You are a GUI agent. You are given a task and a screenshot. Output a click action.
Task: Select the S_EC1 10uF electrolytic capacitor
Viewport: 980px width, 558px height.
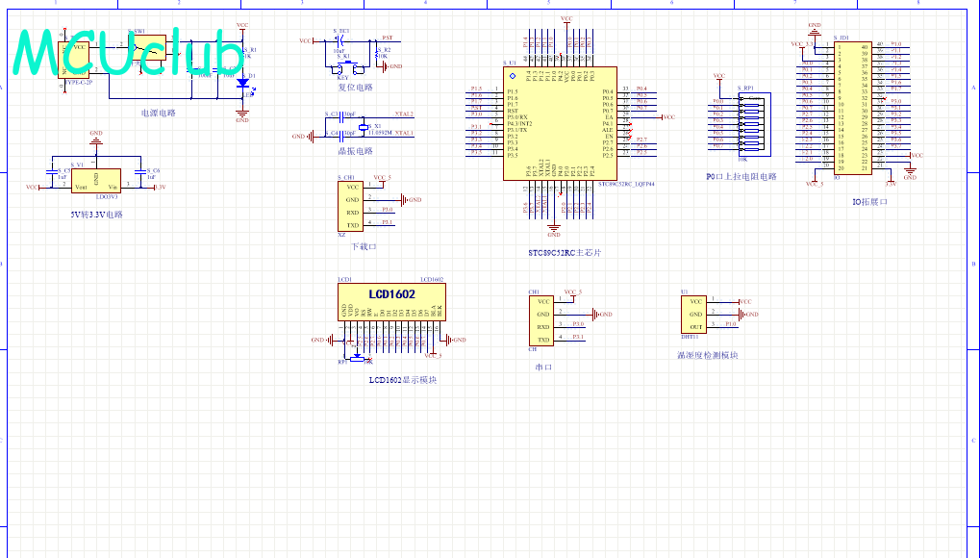339,41
